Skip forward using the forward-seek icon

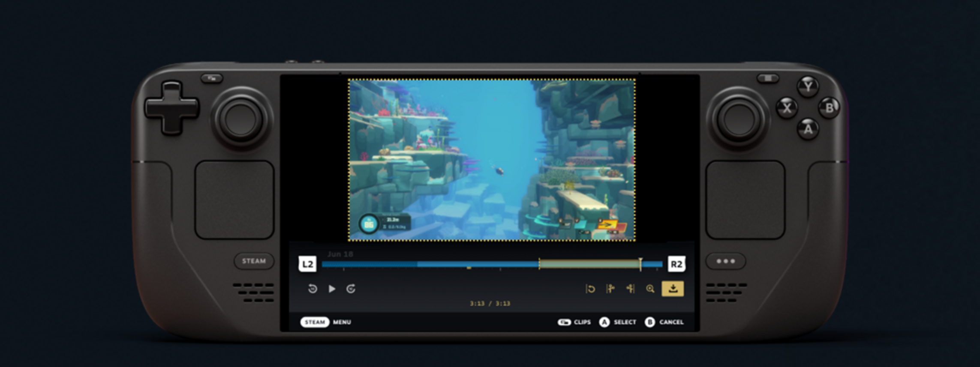click(x=351, y=289)
